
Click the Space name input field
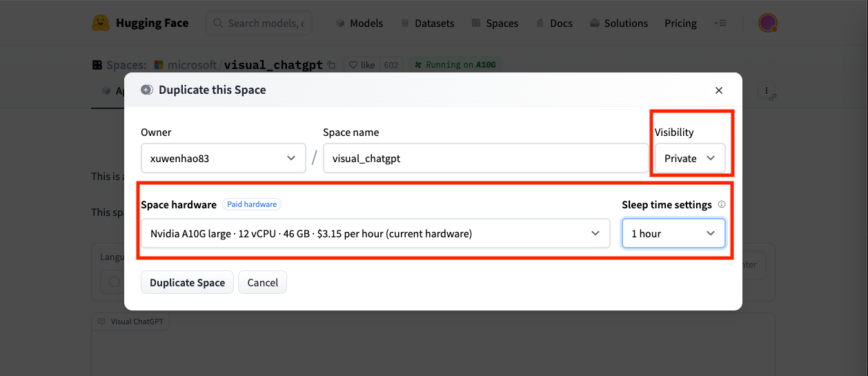point(485,158)
